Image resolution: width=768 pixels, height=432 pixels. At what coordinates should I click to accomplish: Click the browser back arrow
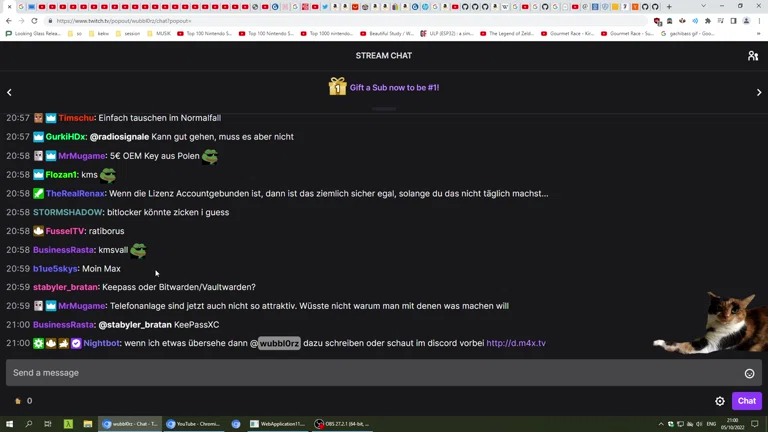pyautogui.click(x=9, y=21)
